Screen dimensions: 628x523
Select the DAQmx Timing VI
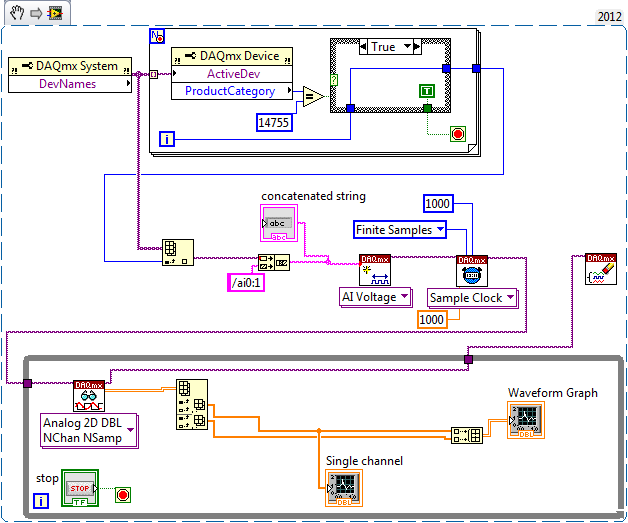(472, 271)
